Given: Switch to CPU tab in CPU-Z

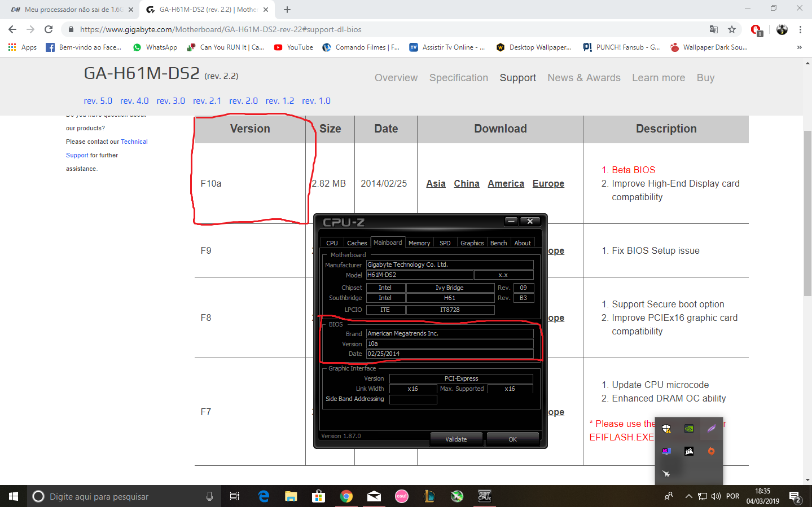Looking at the screenshot, I should pyautogui.click(x=332, y=243).
